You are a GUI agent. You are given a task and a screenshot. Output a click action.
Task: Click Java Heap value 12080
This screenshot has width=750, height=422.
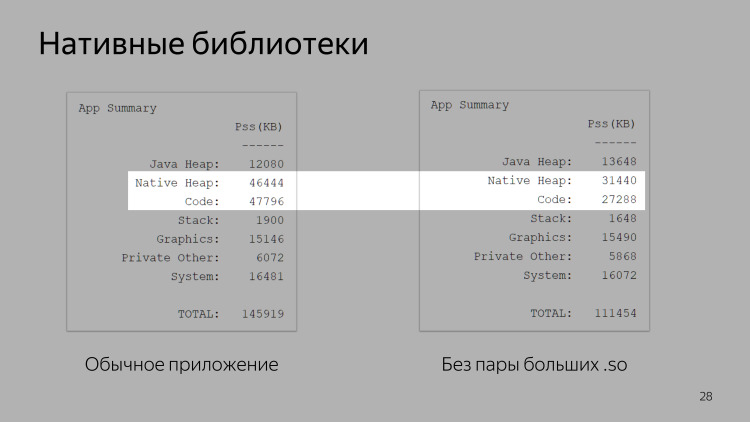(266, 164)
